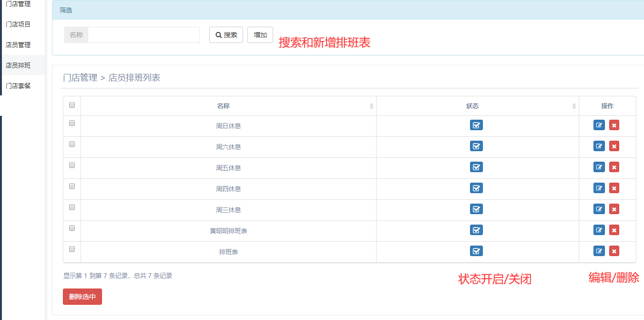
Task: Click the 门店管理 > 店员排班列表 breadcrumb heading
Action: coord(112,78)
